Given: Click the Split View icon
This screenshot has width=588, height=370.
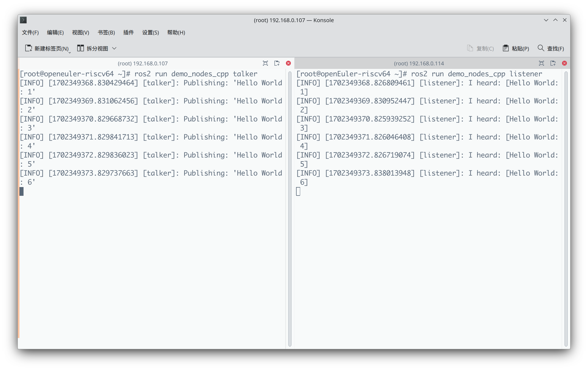Looking at the screenshot, I should pos(80,48).
